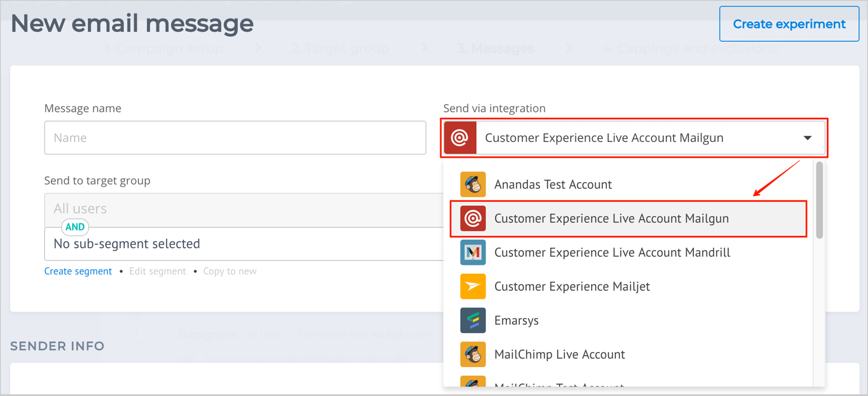The width and height of the screenshot is (868, 396).
Task: Open the Create segment link
Action: tap(78, 271)
